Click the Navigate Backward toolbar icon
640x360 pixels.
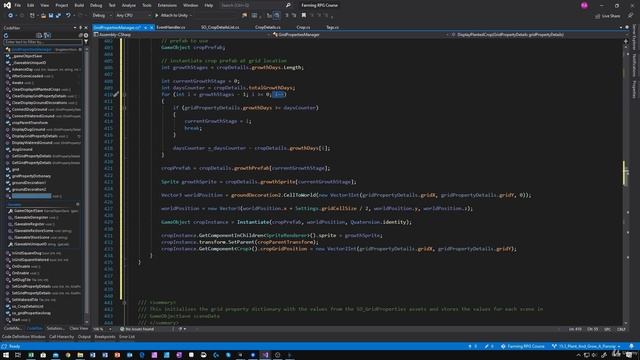point(10,16)
